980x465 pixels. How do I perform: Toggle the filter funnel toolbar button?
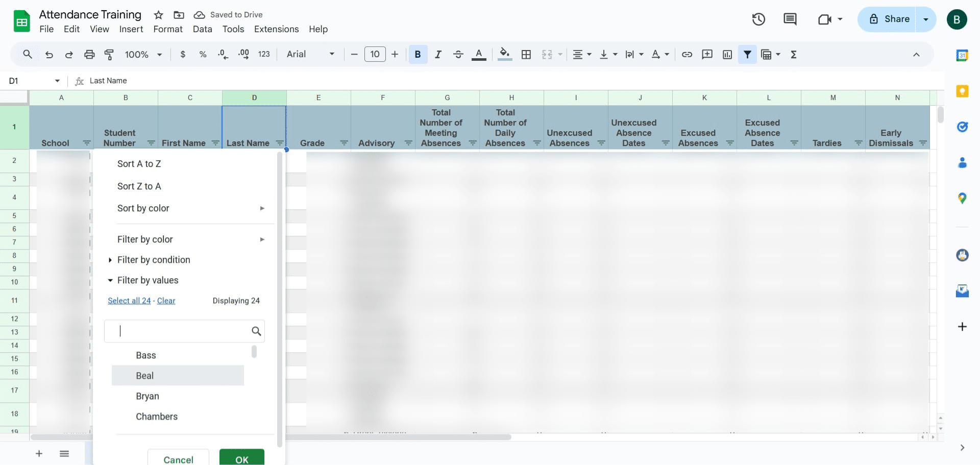pos(747,54)
